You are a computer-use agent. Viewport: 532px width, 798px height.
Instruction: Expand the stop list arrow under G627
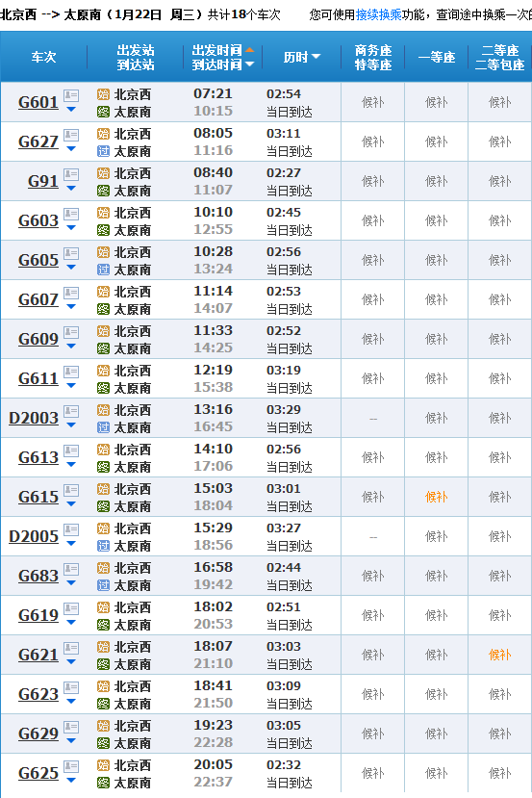[71, 149]
